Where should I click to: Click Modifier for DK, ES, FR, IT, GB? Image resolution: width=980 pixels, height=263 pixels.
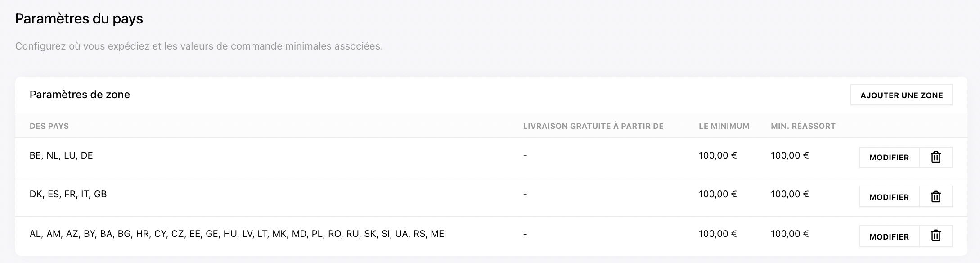889,197
